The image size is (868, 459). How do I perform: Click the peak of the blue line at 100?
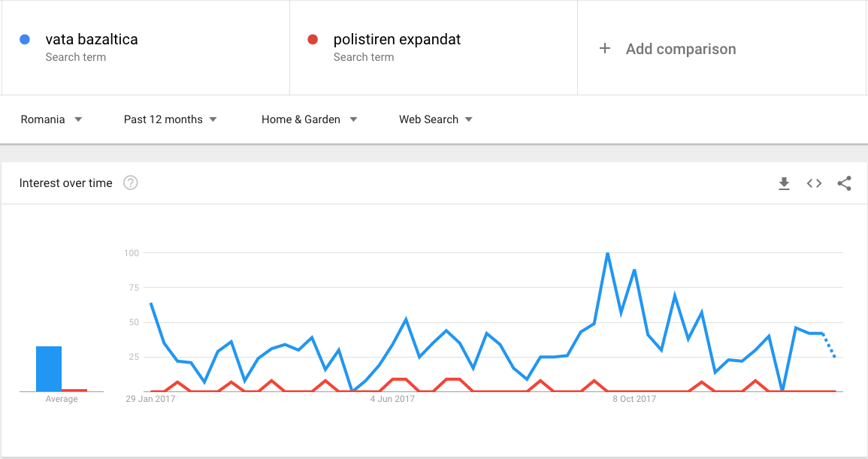pos(608,253)
